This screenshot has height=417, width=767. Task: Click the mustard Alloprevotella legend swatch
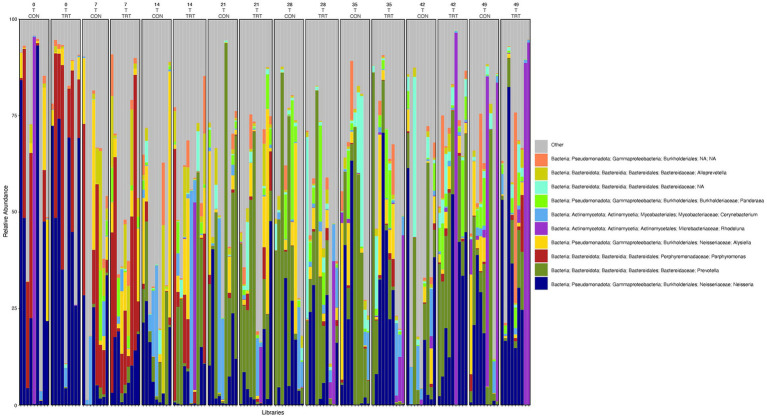click(x=541, y=173)
